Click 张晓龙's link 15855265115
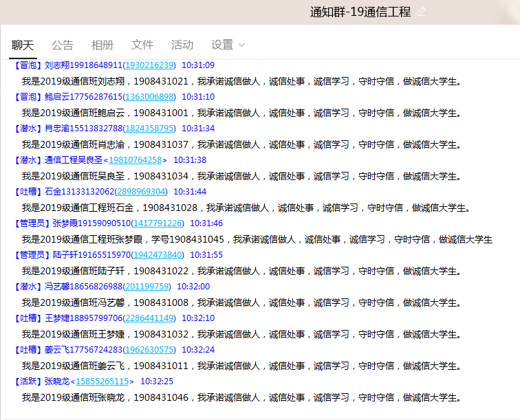 pos(102,382)
